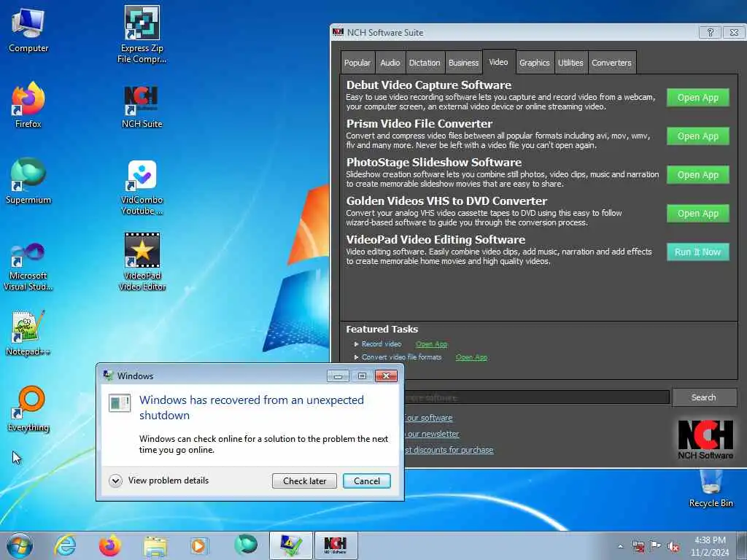The image size is (747, 560).
Task: Open Windows Explorer from the taskbar
Action: [155, 545]
